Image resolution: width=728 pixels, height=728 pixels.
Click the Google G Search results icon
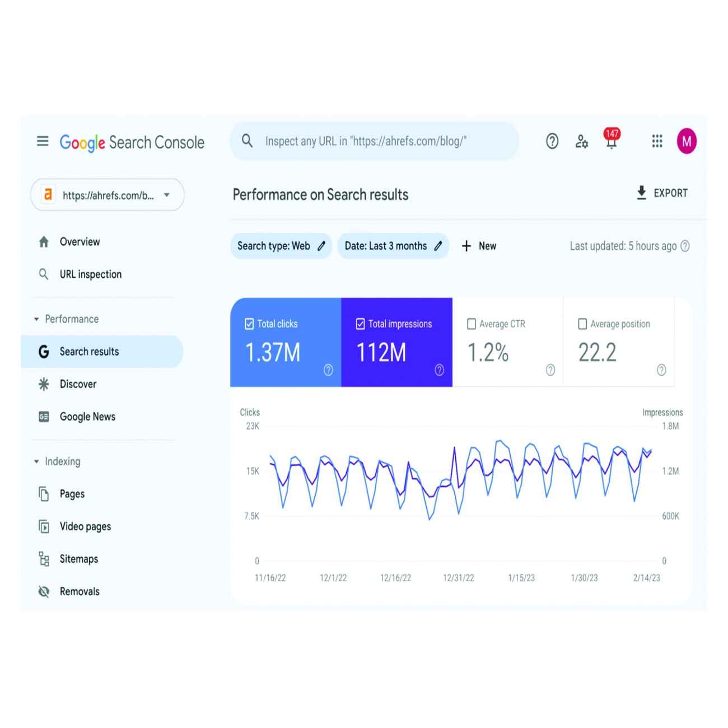tap(44, 352)
